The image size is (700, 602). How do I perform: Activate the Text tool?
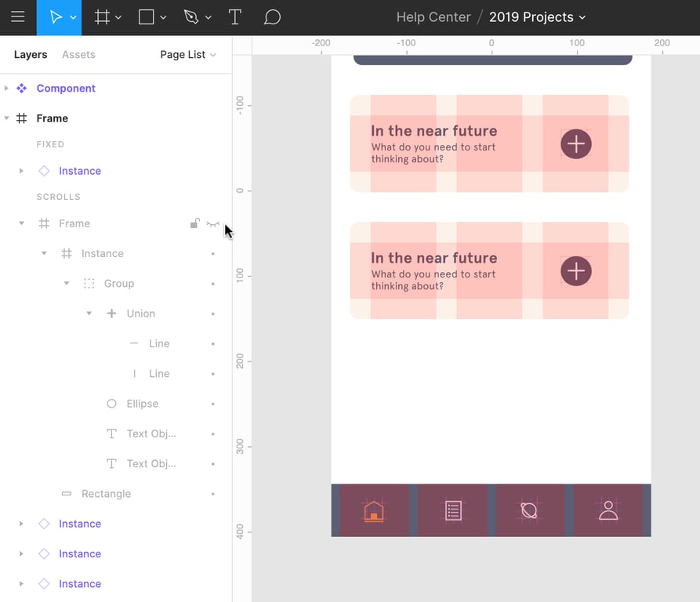point(234,17)
